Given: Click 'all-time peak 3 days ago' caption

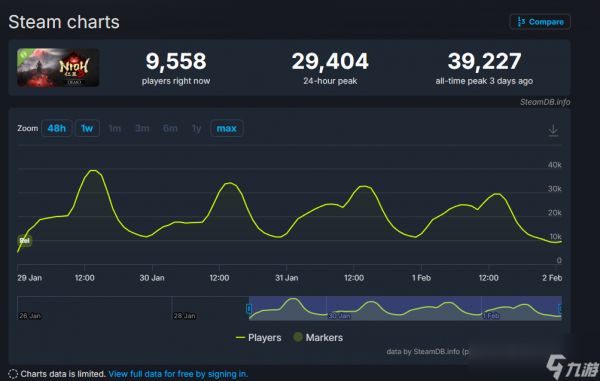Looking at the screenshot, I should pos(484,81).
